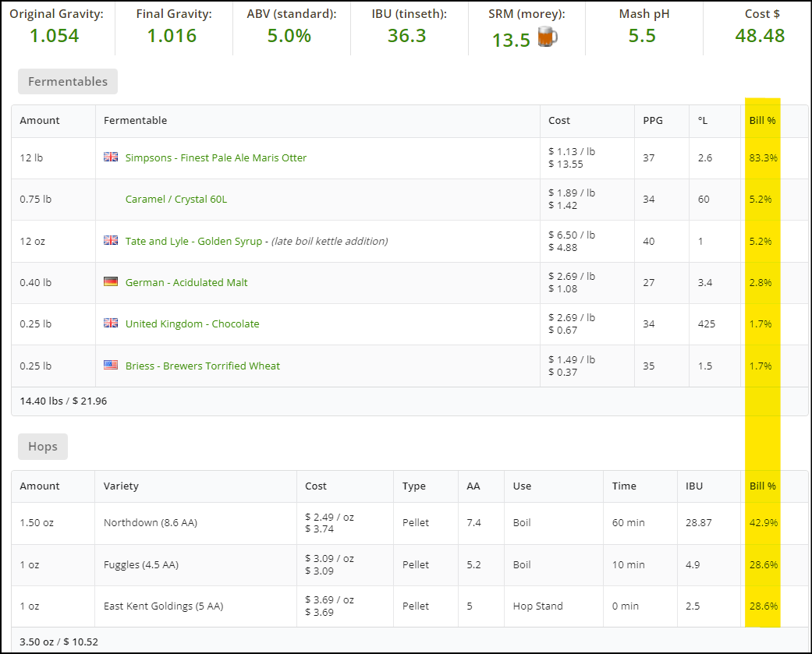
Task: Click the Amount header in Fermentables table
Action: (40, 121)
